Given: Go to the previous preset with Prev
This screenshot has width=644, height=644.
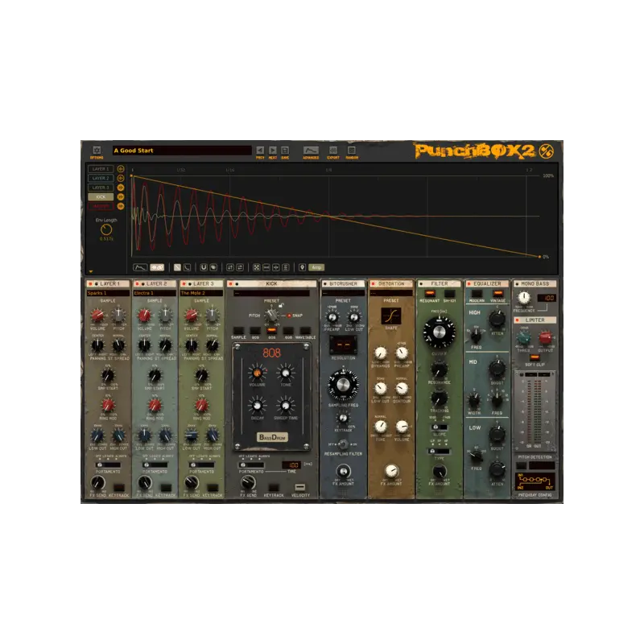Looking at the screenshot, I should tap(260, 151).
